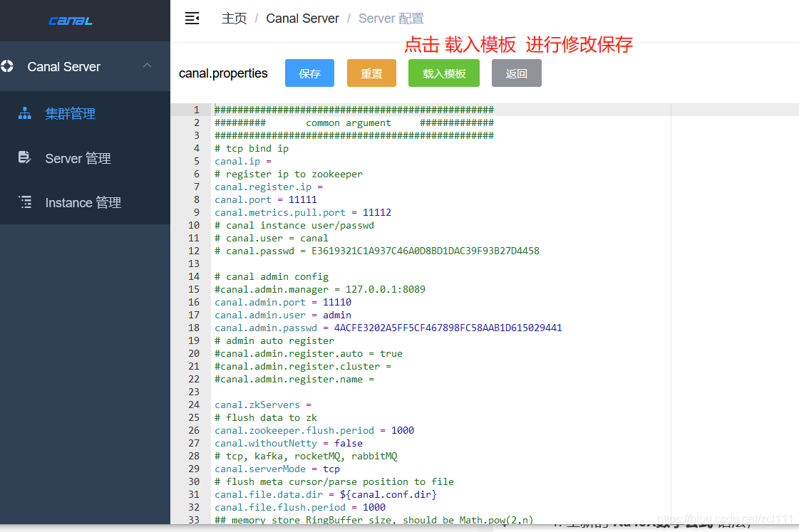The image size is (799, 532).
Task: Click the Server 管理 document icon
Action: (24, 157)
